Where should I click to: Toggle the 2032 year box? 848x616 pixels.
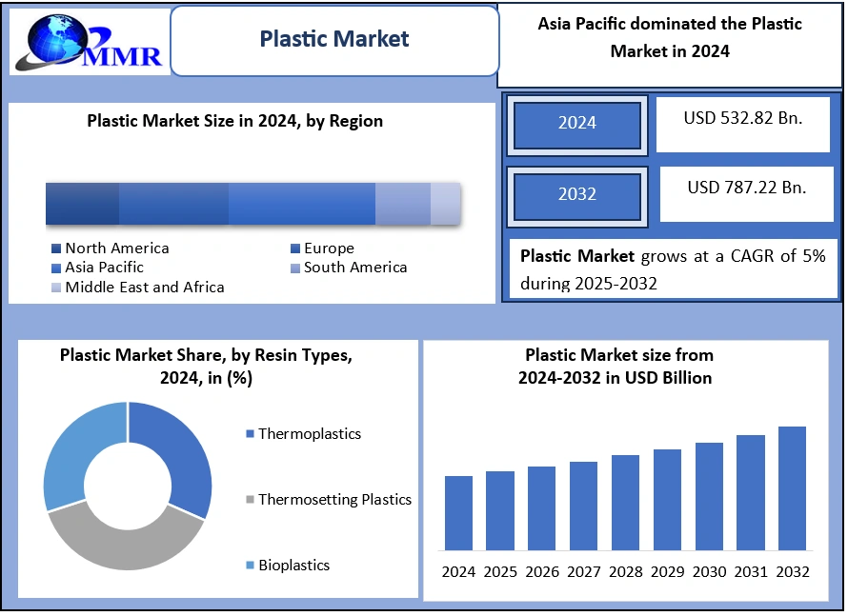[x=576, y=196]
